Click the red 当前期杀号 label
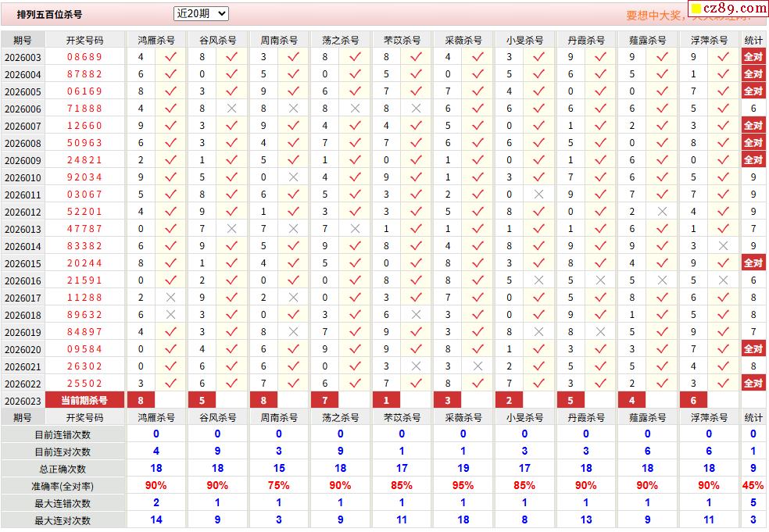 tap(84, 401)
